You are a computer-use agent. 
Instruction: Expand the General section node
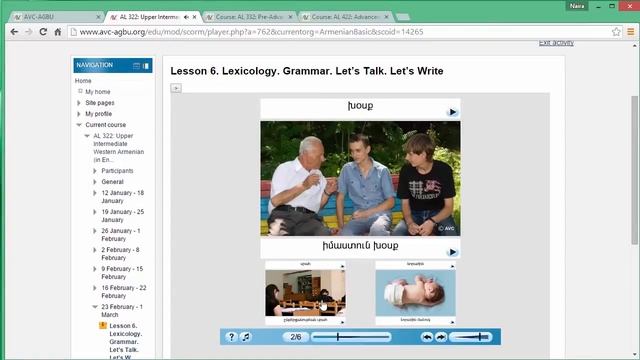click(95, 182)
